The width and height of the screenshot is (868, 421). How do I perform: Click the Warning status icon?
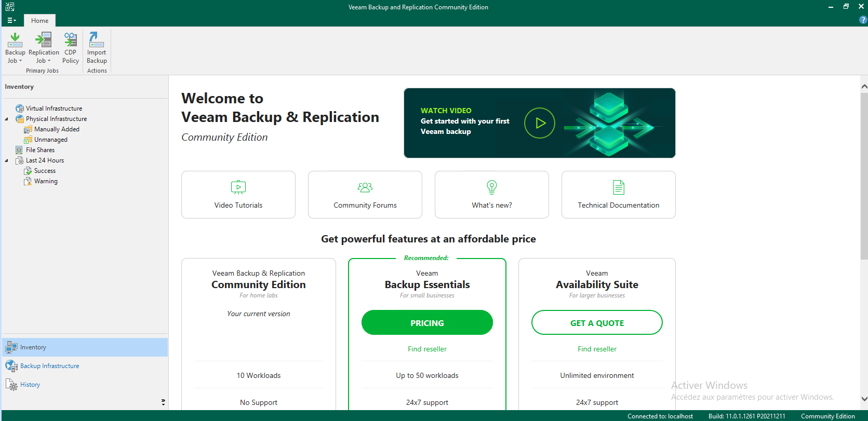point(28,181)
